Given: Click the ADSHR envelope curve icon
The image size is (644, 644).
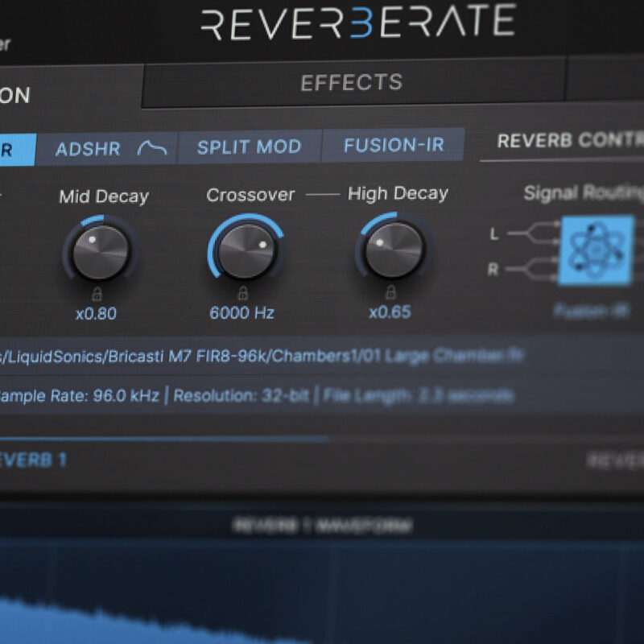Looking at the screenshot, I should (152, 148).
